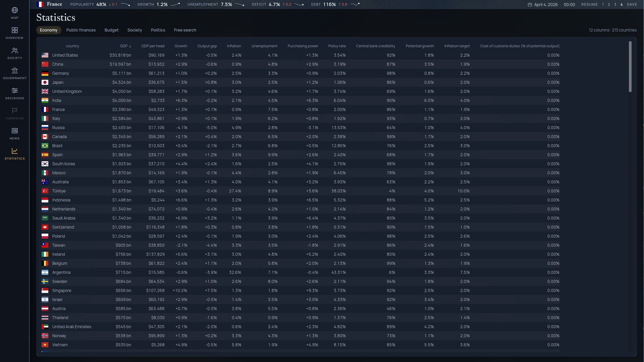Open the Decisions sliders icon
The image size is (644, 362).
point(14,90)
